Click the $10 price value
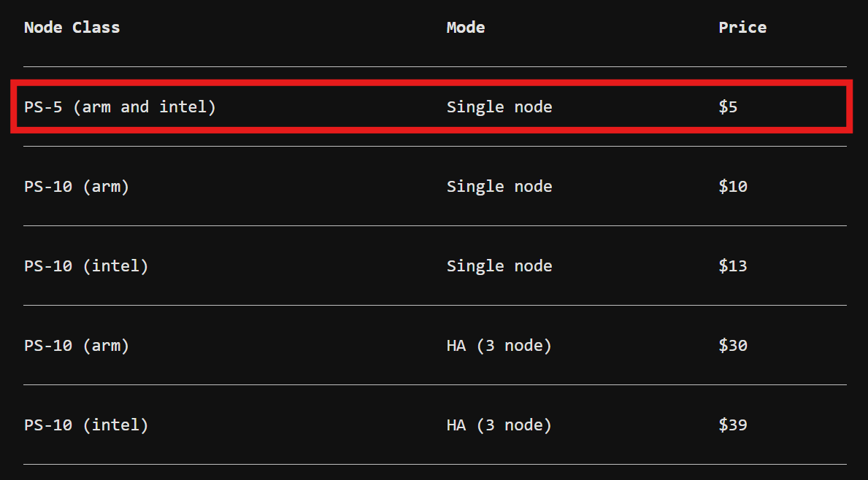868x480 pixels. [x=733, y=187]
